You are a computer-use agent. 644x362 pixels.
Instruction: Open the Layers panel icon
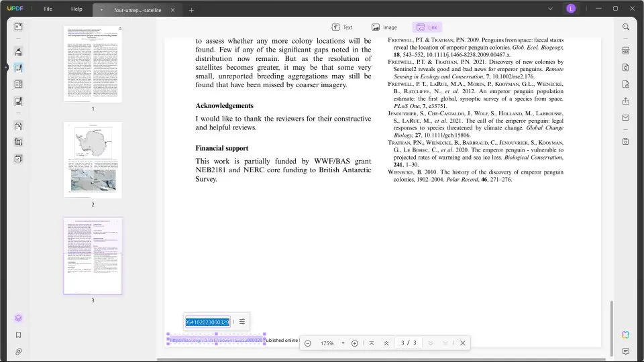(x=18, y=318)
